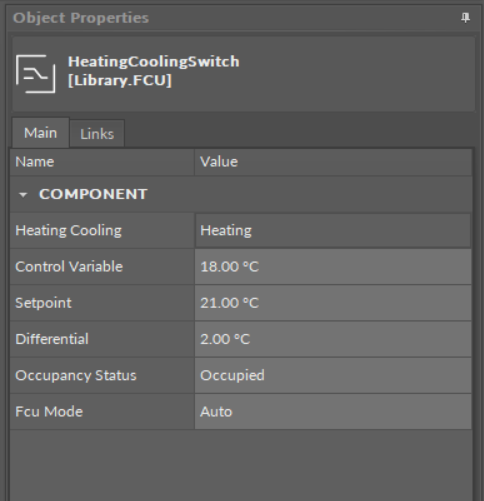Edit the Differential 2.00 °C field
484x501 pixels.
pos(333,339)
